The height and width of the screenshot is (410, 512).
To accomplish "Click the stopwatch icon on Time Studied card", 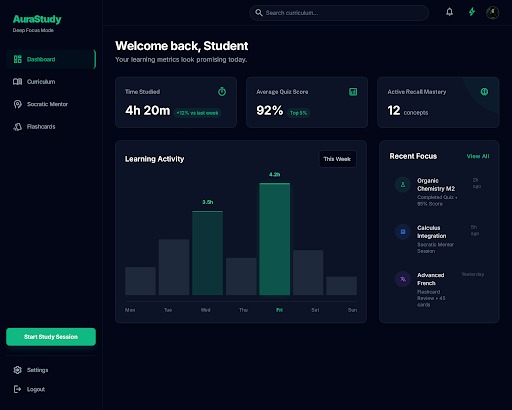I will pyautogui.click(x=222, y=91).
